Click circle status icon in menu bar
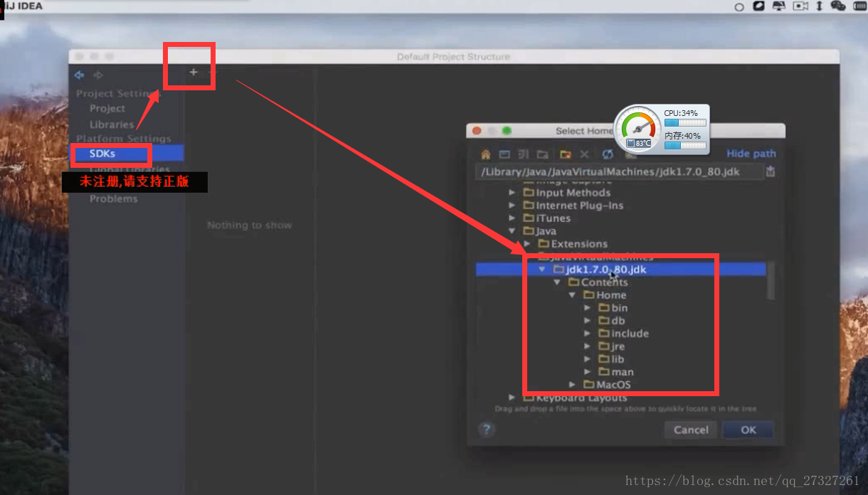The image size is (868, 495). (x=739, y=6)
